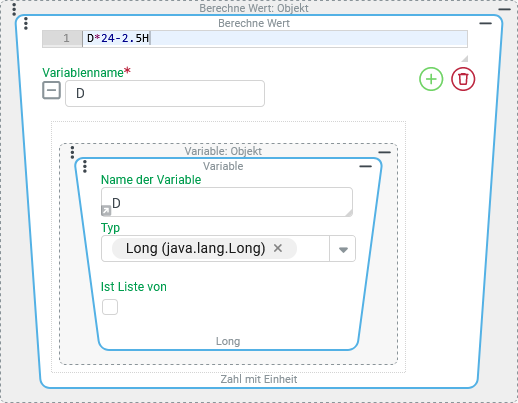Image resolution: width=518 pixels, height=403 pixels.
Task: Click drag handle dots of Variable panel
Action: tap(85, 166)
